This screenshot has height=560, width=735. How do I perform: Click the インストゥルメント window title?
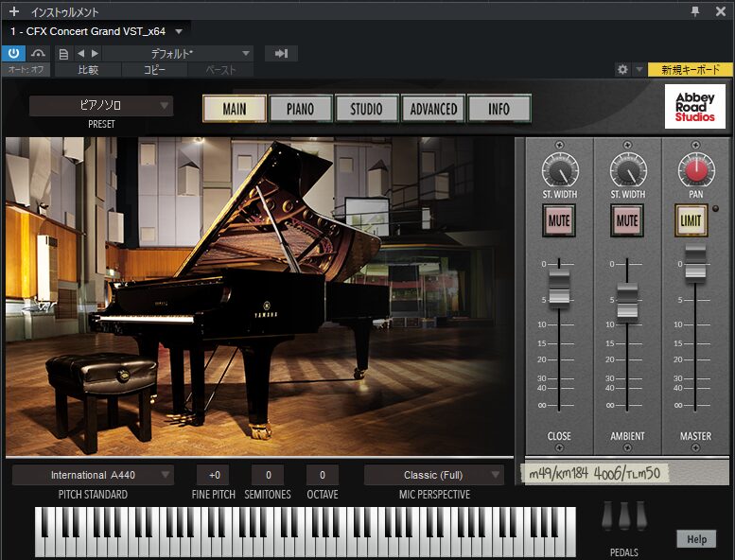(x=64, y=11)
